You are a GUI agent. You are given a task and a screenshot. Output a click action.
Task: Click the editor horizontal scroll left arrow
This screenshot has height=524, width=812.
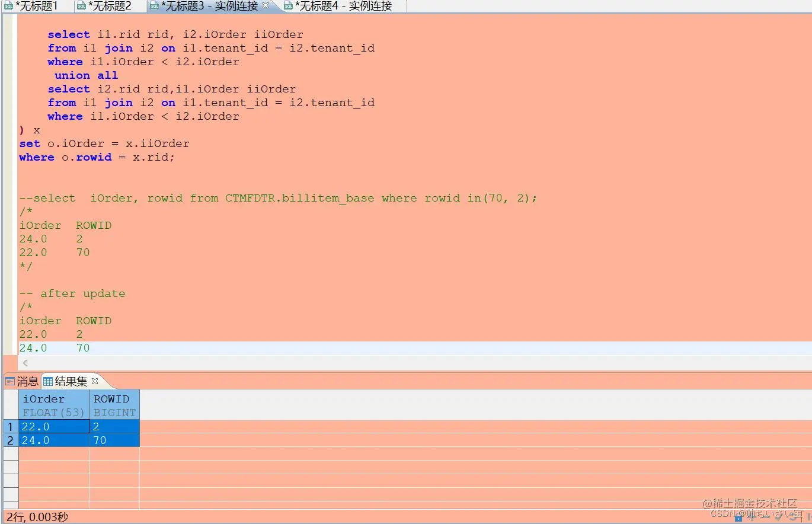(25, 363)
